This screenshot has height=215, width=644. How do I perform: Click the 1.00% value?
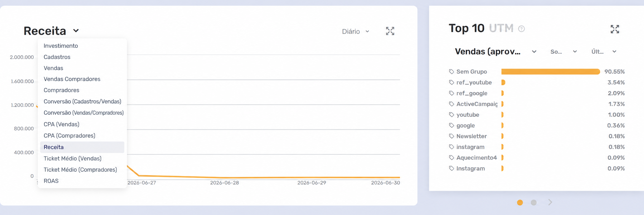click(x=616, y=115)
